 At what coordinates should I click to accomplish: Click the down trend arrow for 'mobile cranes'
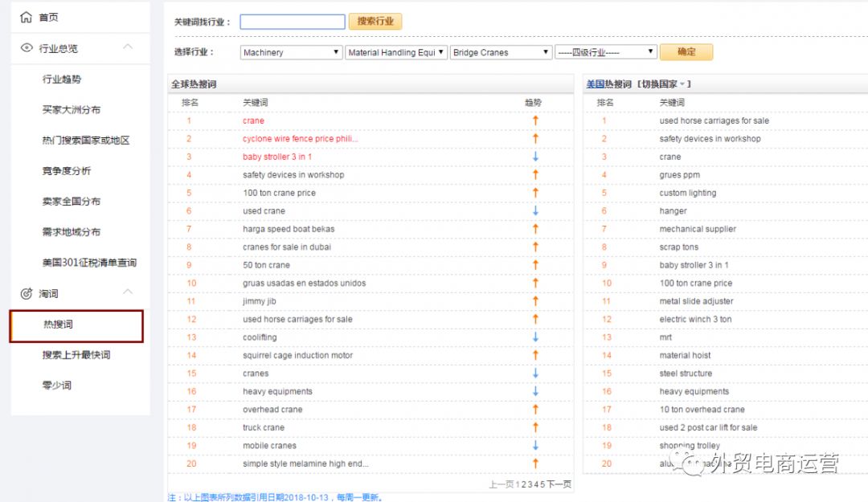pyautogui.click(x=535, y=446)
